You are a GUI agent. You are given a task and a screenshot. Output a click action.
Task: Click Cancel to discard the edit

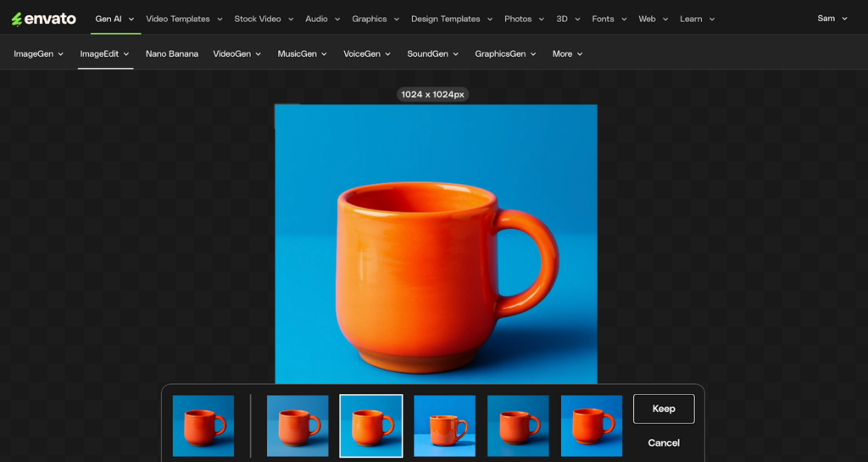pyautogui.click(x=664, y=443)
